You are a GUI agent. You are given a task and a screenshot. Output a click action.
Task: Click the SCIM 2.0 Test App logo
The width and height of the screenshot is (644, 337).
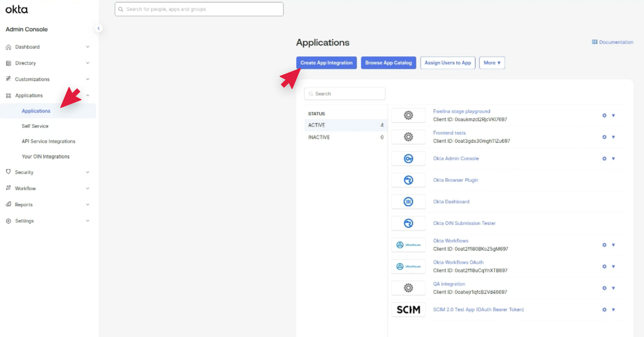[408, 310]
